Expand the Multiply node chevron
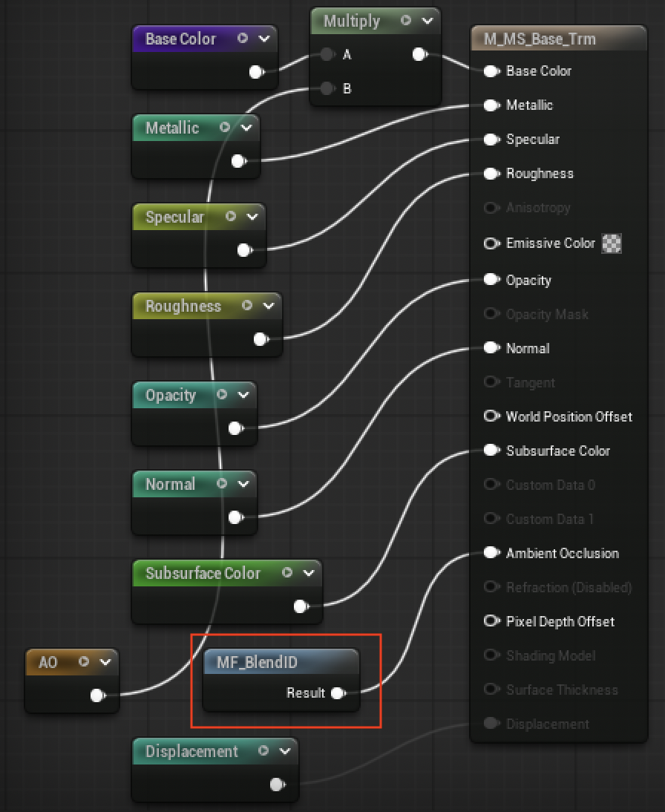Viewport: 665px width, 812px height. click(x=427, y=21)
